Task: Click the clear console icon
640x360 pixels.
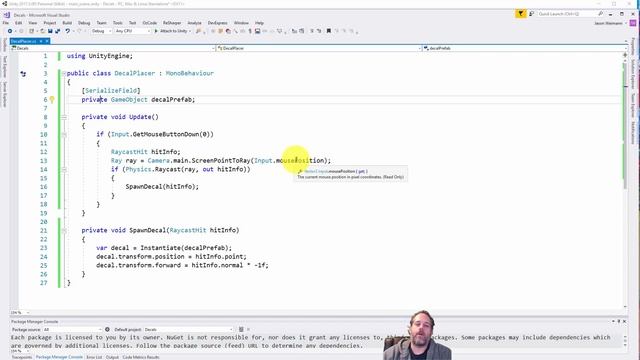Action: (241, 329)
